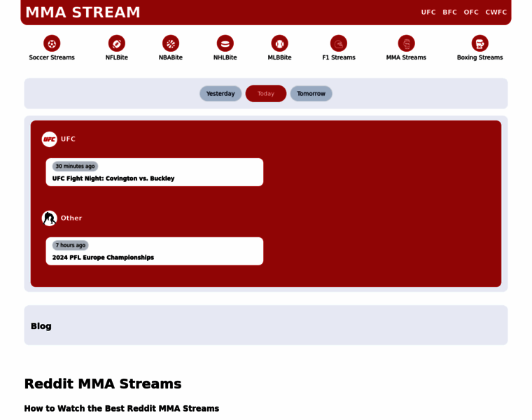Click the NHLBite text label
Image resolution: width=532 pixels, height=420 pixels.
(225, 57)
